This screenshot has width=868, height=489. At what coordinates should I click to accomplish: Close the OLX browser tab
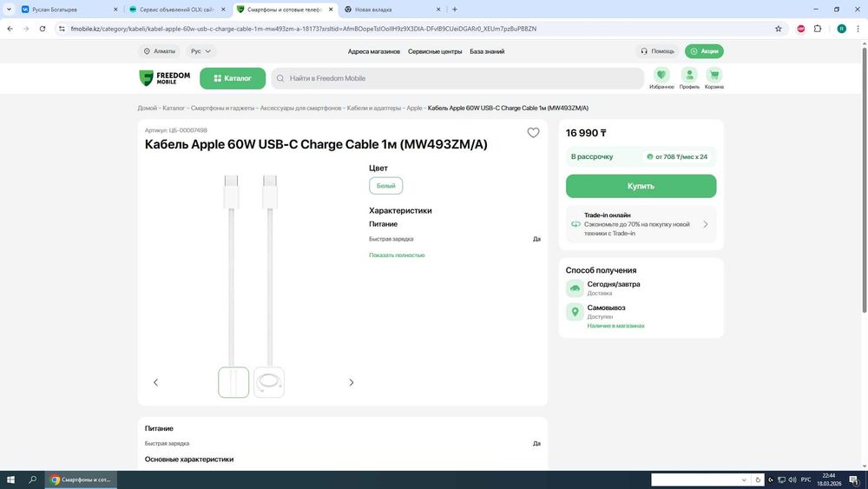coord(223,10)
